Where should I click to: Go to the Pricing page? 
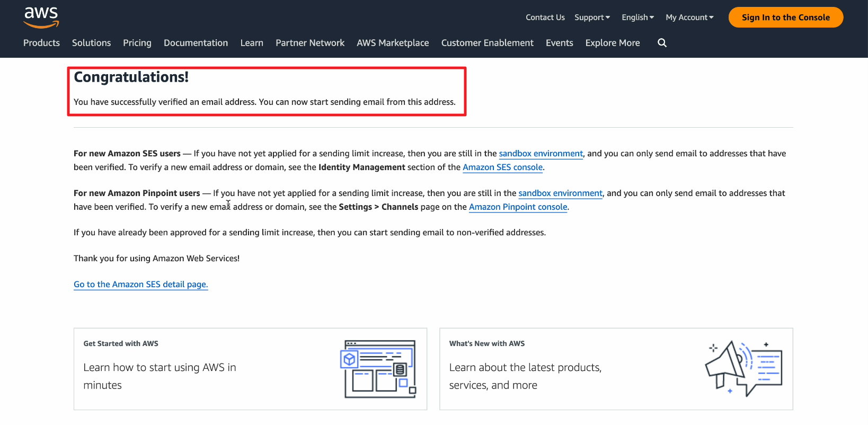[x=137, y=43]
